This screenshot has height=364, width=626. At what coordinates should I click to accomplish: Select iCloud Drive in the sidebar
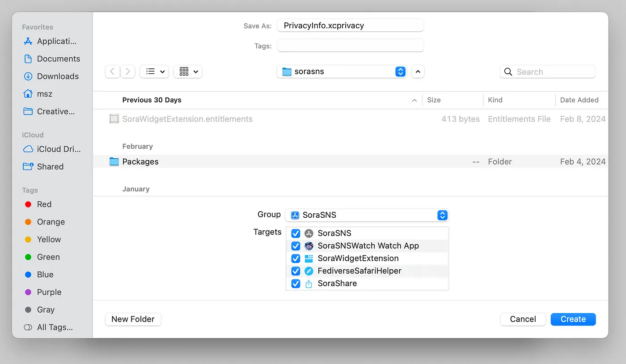point(52,149)
